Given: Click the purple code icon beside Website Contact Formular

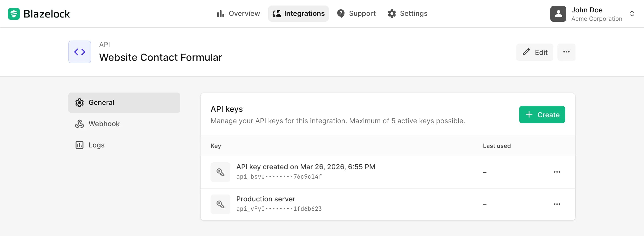Looking at the screenshot, I should [79, 52].
